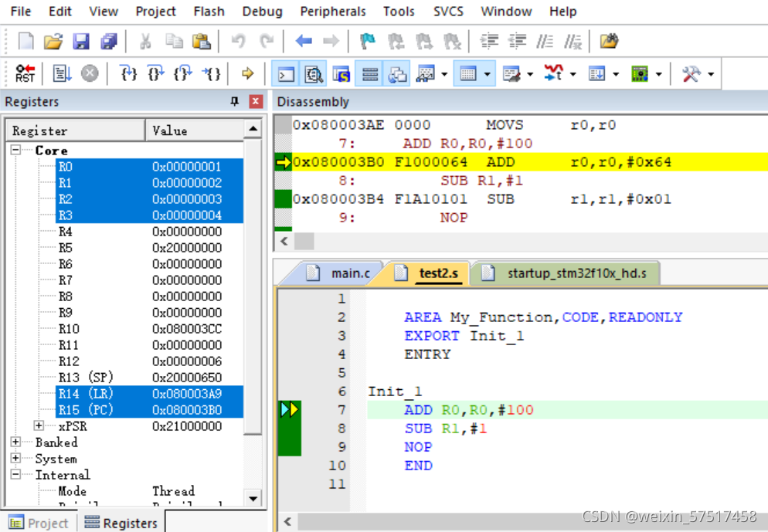768x532 pixels.
Task: Close the Registers panel
Action: pyautogui.click(x=256, y=101)
